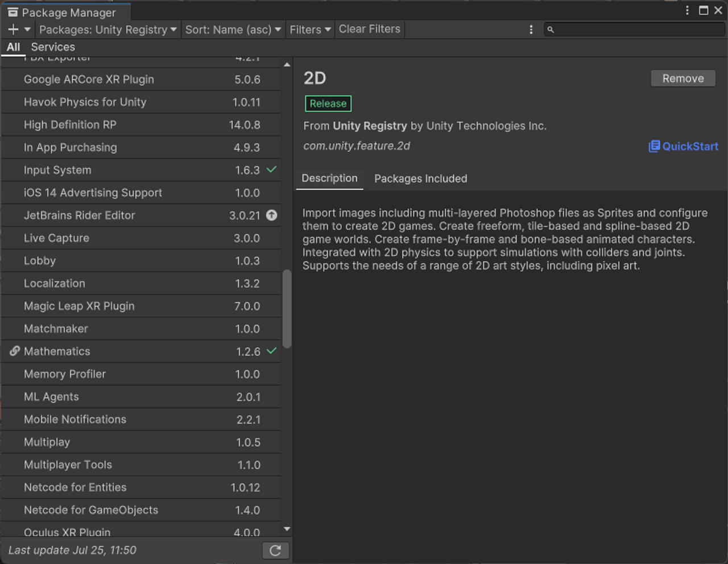Viewport: 728px width, 564px height.
Task: Open the Packages Included tab
Action: point(421,179)
